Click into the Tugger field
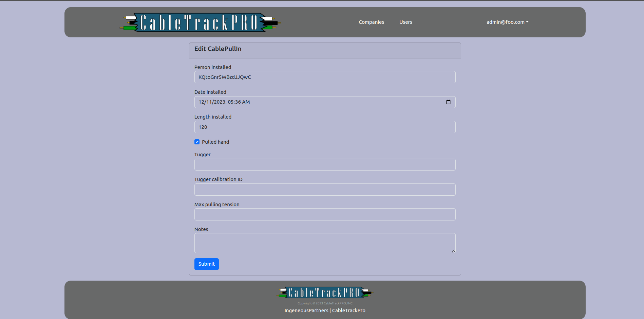 (325, 165)
